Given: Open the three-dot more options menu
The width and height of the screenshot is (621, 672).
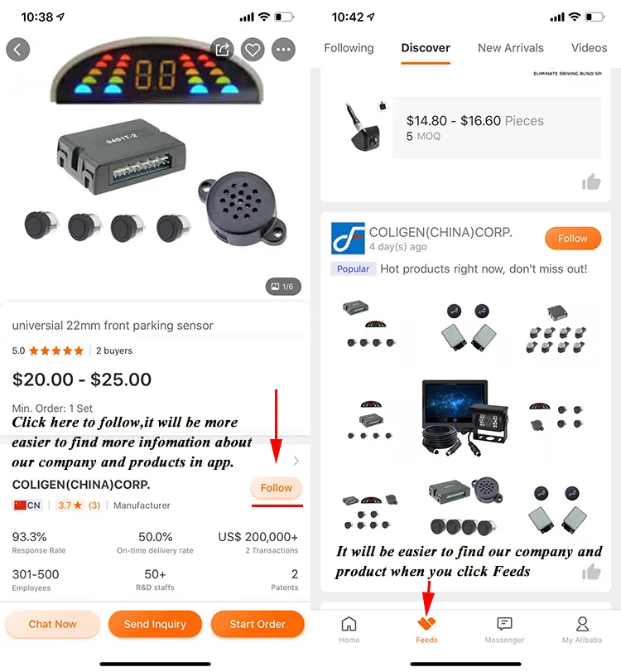Looking at the screenshot, I should 283,50.
